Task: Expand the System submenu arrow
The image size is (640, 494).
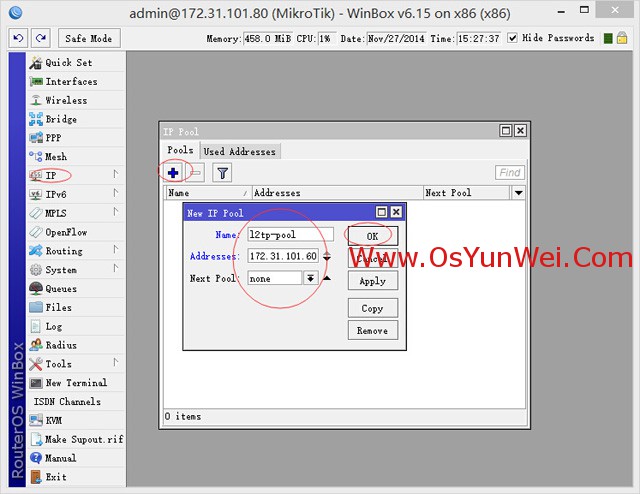Action: 116,268
